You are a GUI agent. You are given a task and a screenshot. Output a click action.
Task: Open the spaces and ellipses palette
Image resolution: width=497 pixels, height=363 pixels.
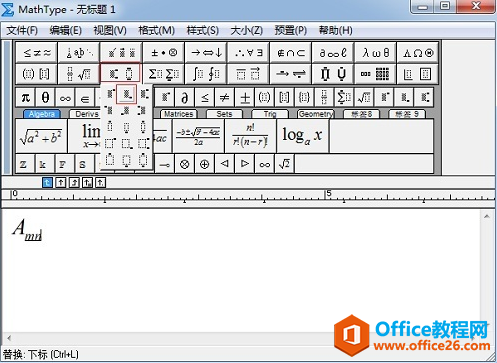pos(79,52)
